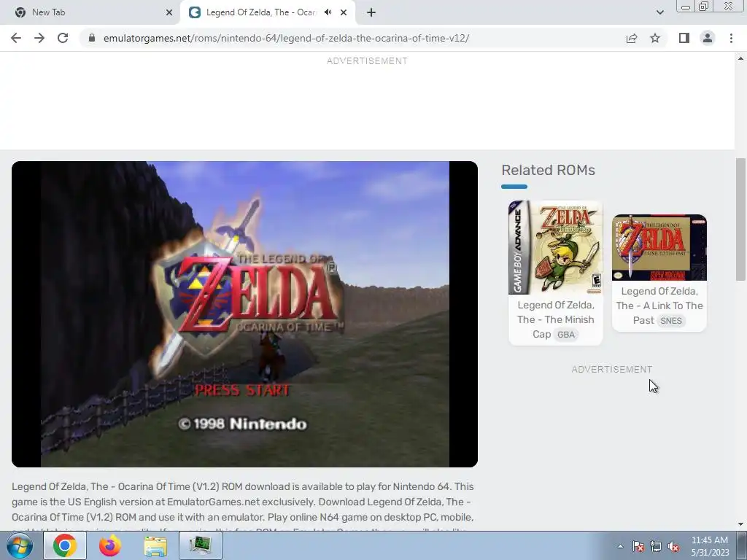Open the Action Center flag icon
Screen dimensions: 747x560
click(x=638, y=546)
